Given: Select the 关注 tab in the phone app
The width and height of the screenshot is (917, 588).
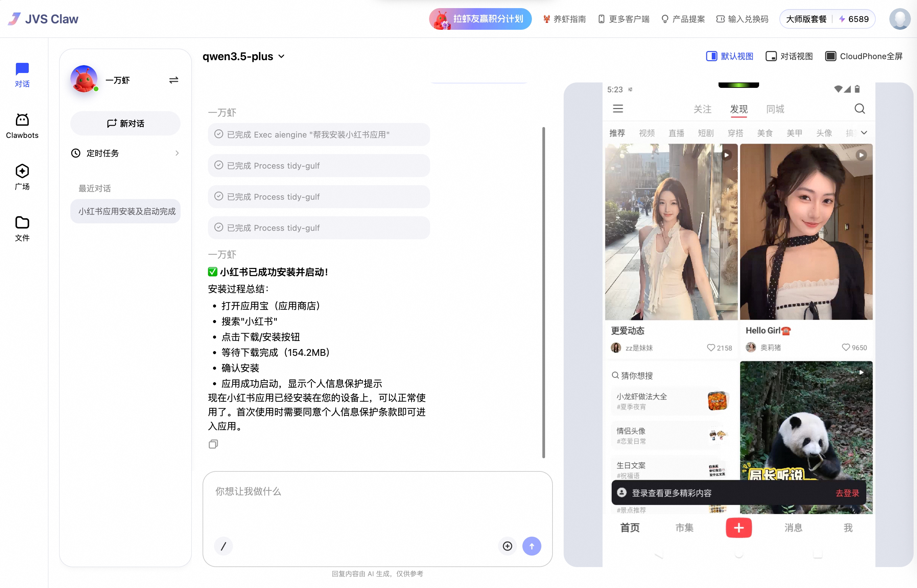Looking at the screenshot, I should point(702,109).
